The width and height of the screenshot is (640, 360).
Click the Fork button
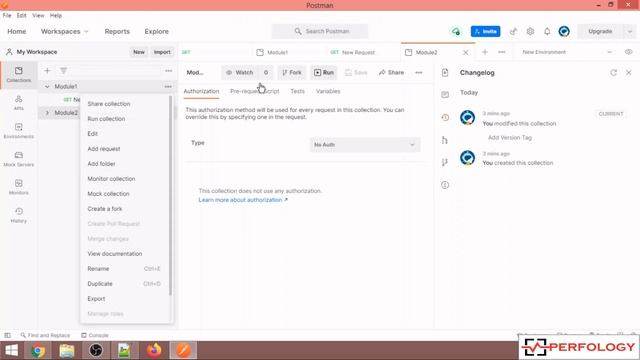click(291, 73)
